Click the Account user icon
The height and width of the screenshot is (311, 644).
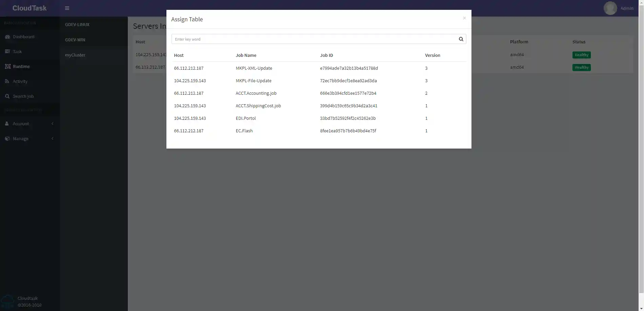click(7, 124)
